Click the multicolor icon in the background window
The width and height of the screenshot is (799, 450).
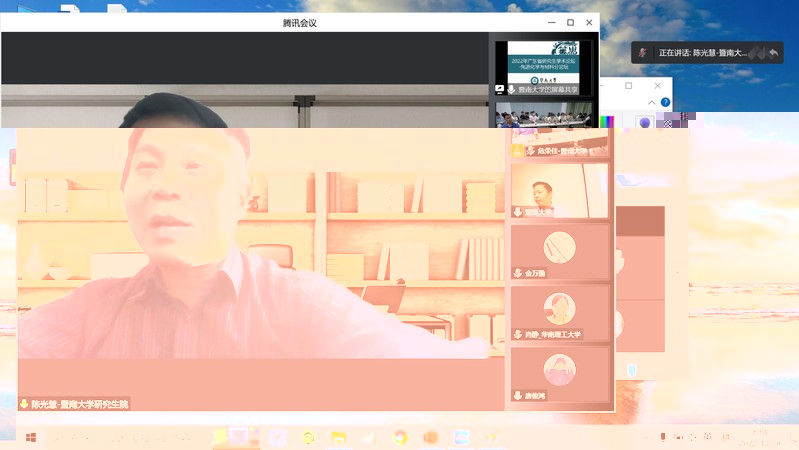pyautogui.click(x=607, y=123)
